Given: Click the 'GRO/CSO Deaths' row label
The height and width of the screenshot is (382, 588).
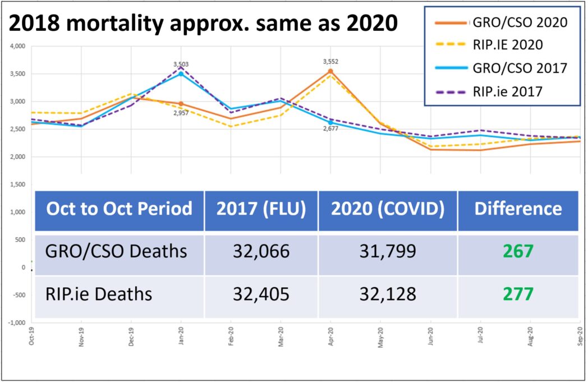Looking at the screenshot, I should [x=117, y=251].
